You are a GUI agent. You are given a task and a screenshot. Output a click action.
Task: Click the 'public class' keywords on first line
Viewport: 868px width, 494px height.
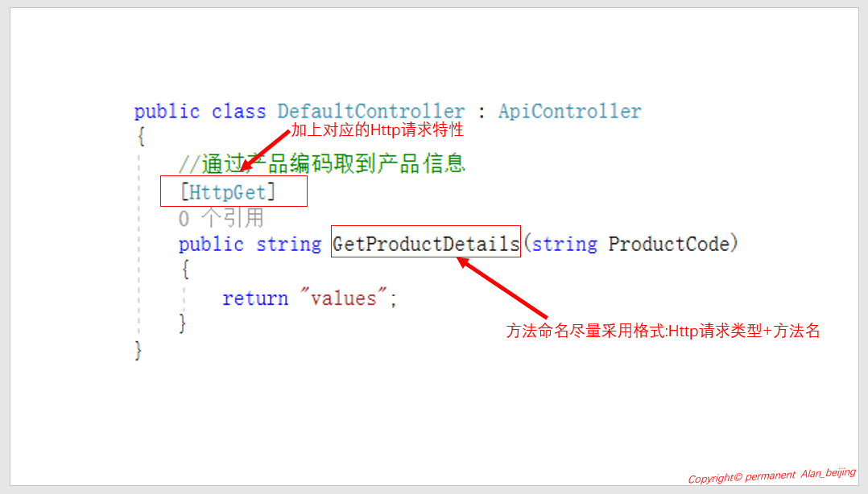(200, 111)
